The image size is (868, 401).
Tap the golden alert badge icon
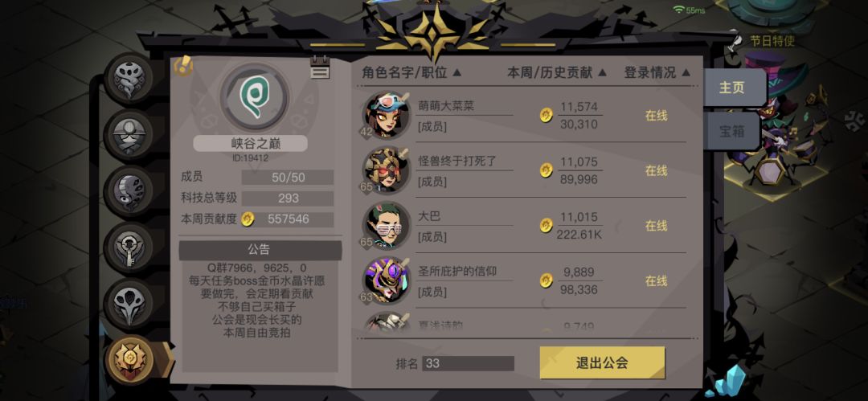pos(183,67)
